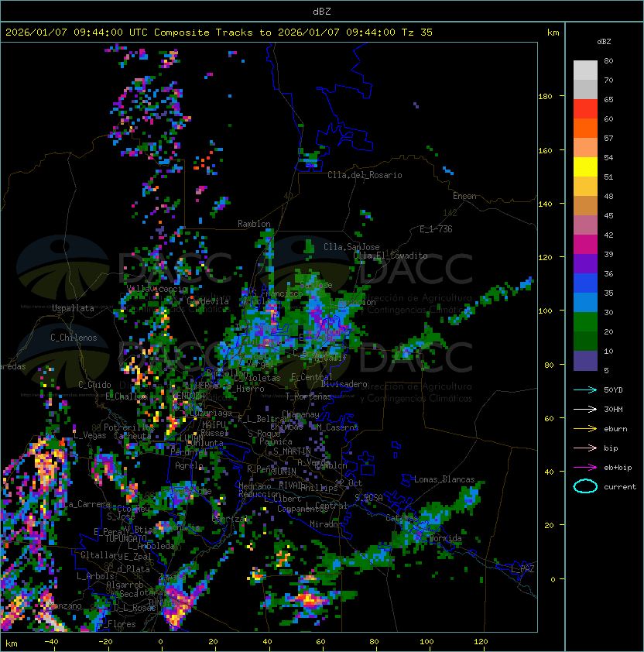Screen dimensions: 644x652
Task: Select the 60 dBZ orange color swatch
Action: 585,128
